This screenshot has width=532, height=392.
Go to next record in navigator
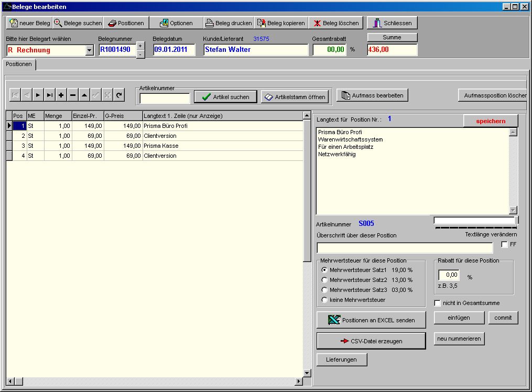coord(38,95)
